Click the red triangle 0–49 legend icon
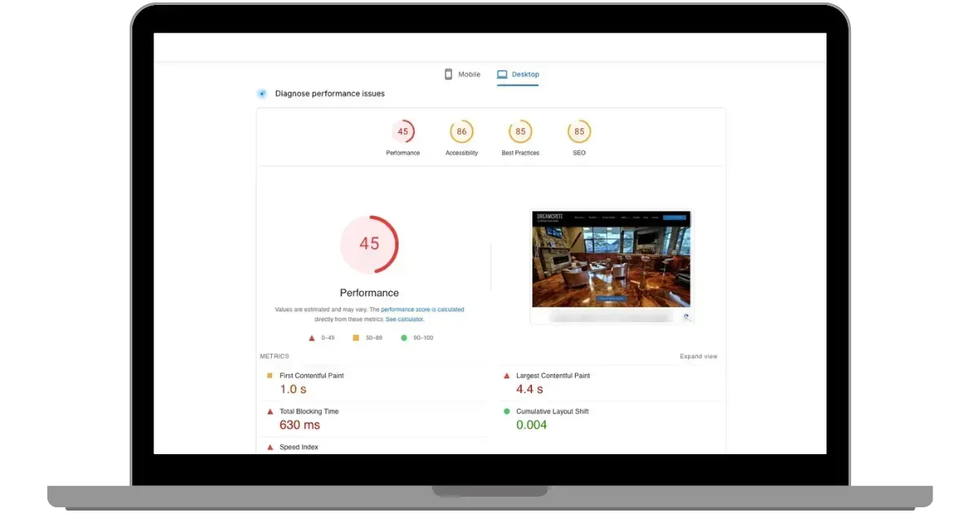980x513 pixels. click(x=311, y=337)
